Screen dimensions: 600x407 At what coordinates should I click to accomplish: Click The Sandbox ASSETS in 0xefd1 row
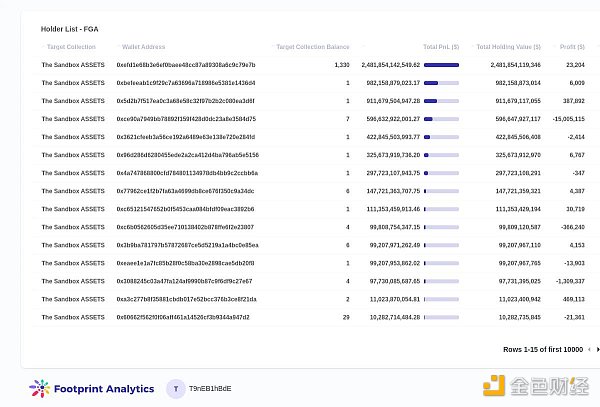[73, 65]
